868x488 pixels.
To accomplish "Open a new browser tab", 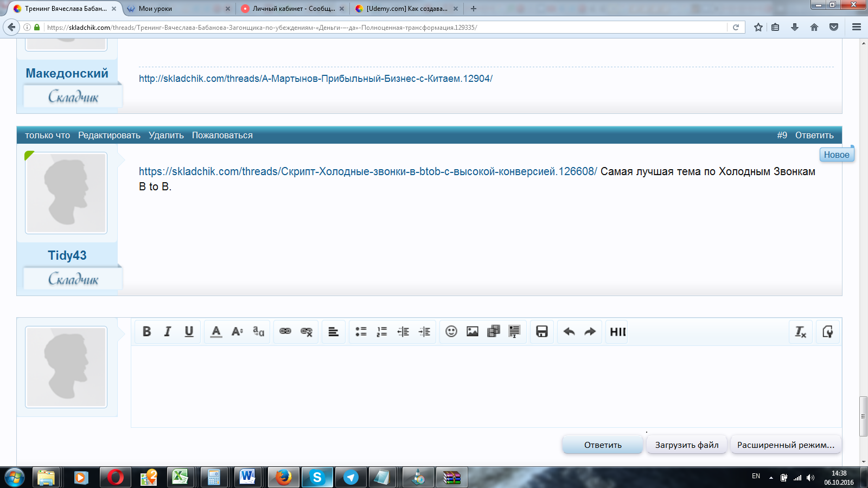I will tap(474, 9).
